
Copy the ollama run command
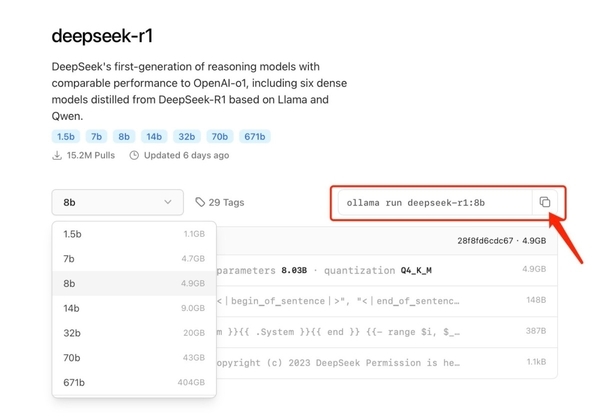click(x=545, y=202)
